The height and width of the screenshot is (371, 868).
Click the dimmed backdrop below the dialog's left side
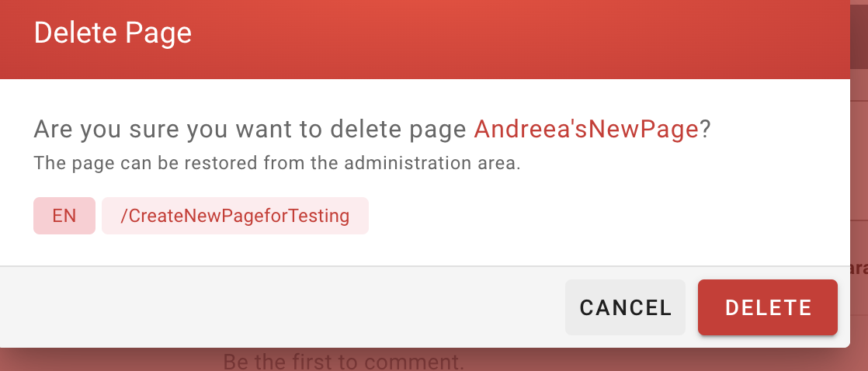[93, 359]
